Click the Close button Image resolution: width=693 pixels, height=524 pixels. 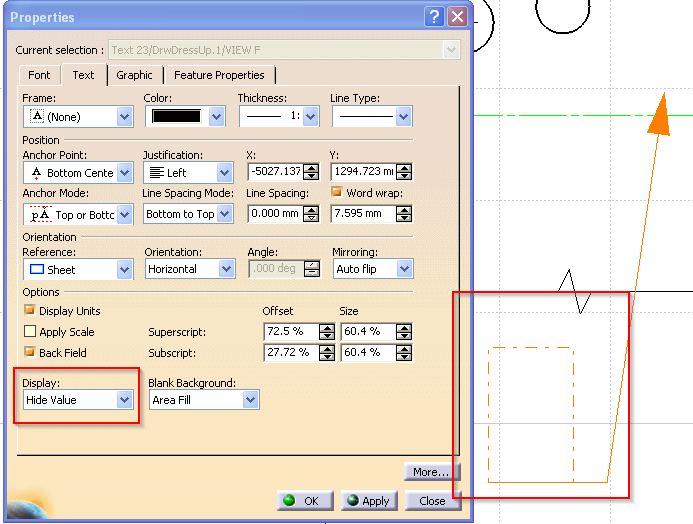[x=432, y=501]
